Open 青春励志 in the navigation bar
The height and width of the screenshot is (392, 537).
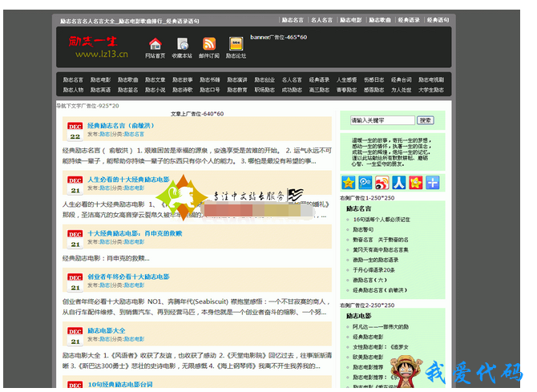click(346, 90)
